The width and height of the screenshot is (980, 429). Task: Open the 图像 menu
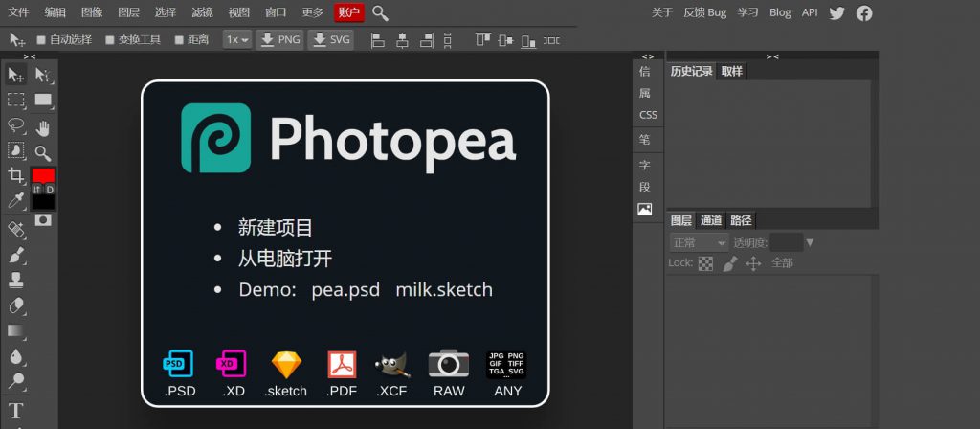(x=93, y=12)
